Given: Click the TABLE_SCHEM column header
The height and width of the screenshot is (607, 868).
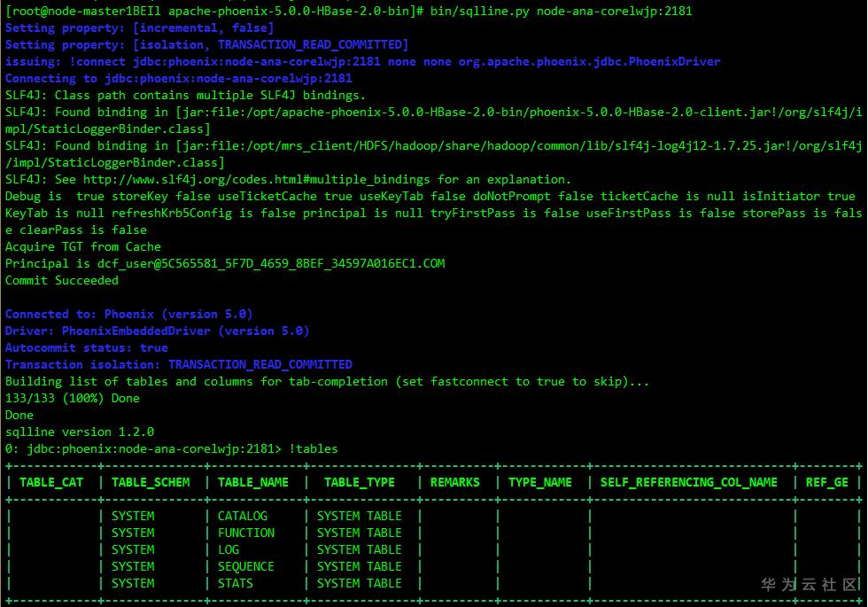Looking at the screenshot, I should (x=151, y=482).
